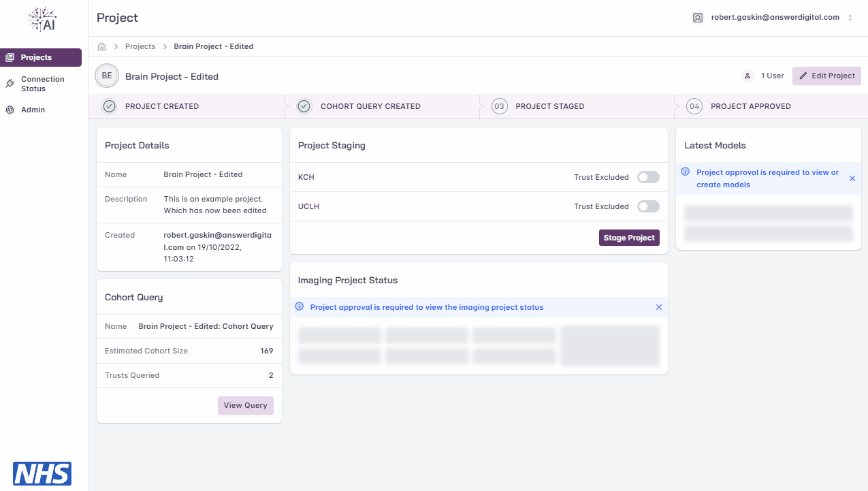868x491 pixels.
Task: Click the NHS logo
Action: click(x=42, y=473)
